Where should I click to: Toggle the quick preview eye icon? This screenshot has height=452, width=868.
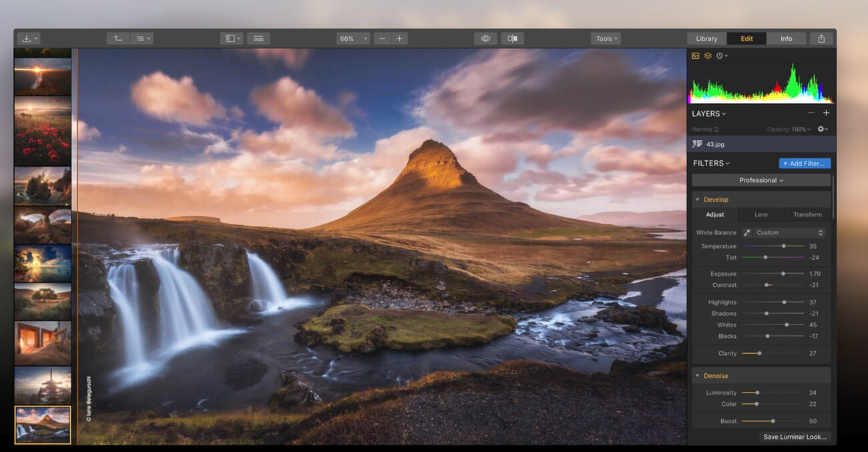pyautogui.click(x=485, y=38)
